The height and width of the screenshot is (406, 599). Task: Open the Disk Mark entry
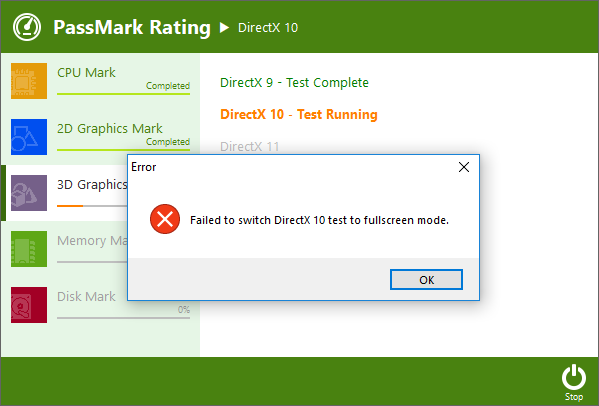coord(86,296)
